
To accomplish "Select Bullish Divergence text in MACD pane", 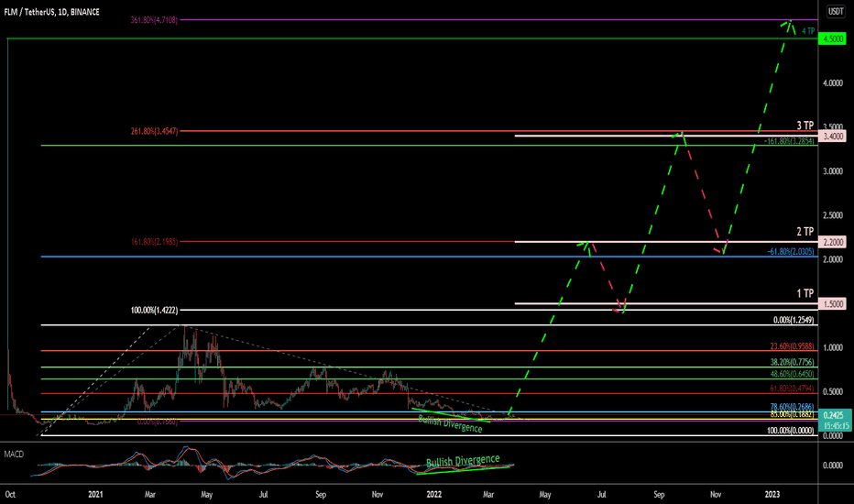I will (463, 461).
